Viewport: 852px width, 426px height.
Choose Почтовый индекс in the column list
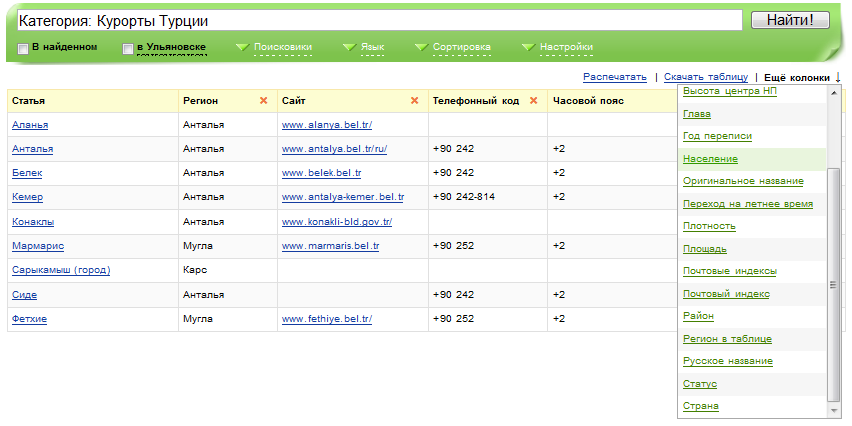pyautogui.click(x=726, y=294)
